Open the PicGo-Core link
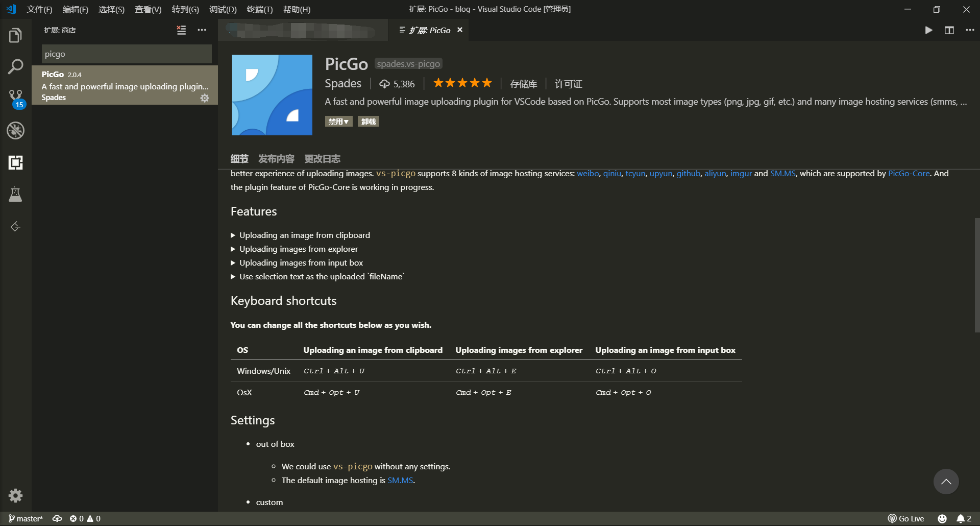Viewport: 980px width, 526px height. (x=909, y=174)
